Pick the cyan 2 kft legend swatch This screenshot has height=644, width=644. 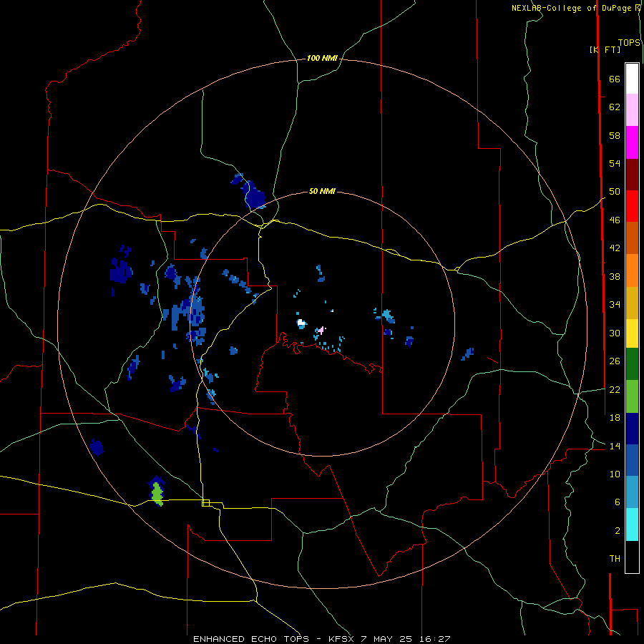coord(632,525)
